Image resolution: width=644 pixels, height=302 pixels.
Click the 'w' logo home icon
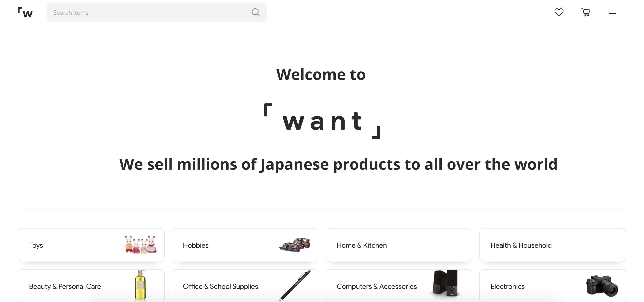[25, 13]
